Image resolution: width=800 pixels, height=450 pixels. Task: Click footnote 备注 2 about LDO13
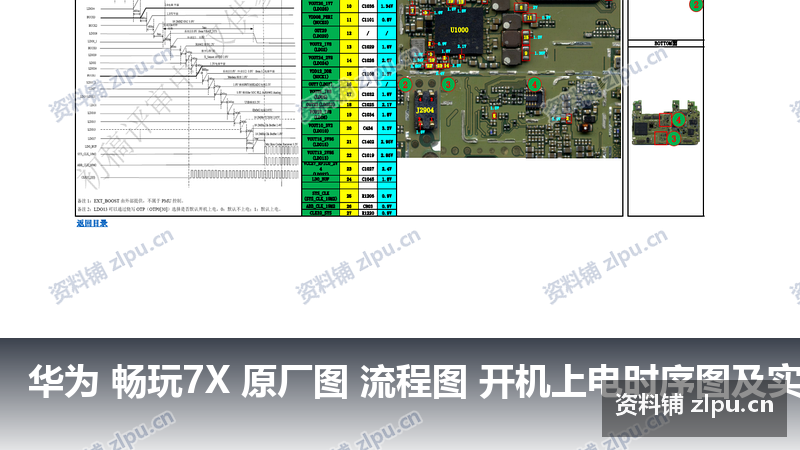tap(179, 209)
